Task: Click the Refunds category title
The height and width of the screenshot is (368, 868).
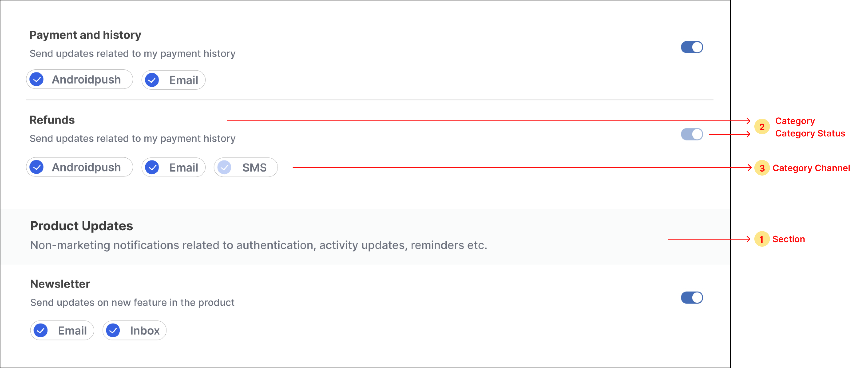Action: pyautogui.click(x=52, y=120)
